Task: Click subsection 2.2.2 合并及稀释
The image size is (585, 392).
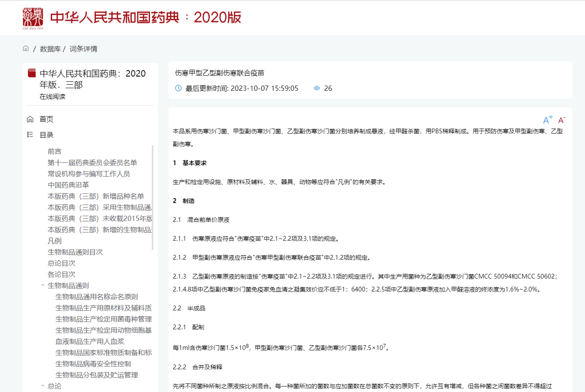Action: [x=197, y=367]
